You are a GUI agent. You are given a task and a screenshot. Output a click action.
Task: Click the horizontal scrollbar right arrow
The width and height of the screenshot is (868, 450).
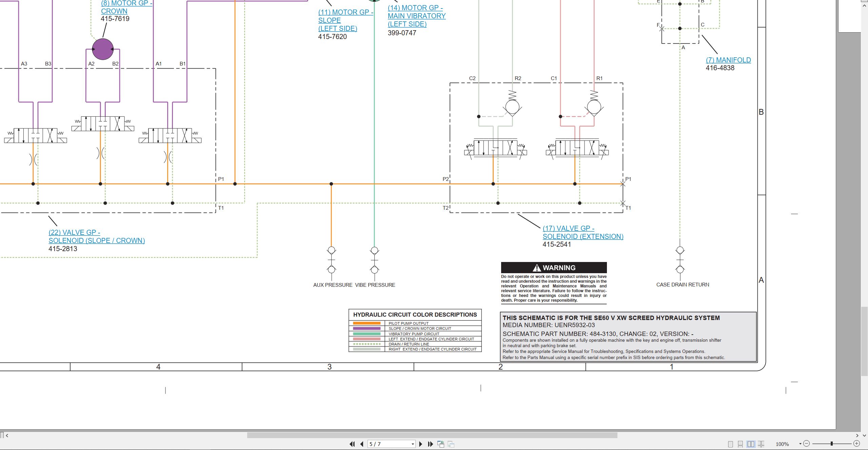tap(857, 435)
